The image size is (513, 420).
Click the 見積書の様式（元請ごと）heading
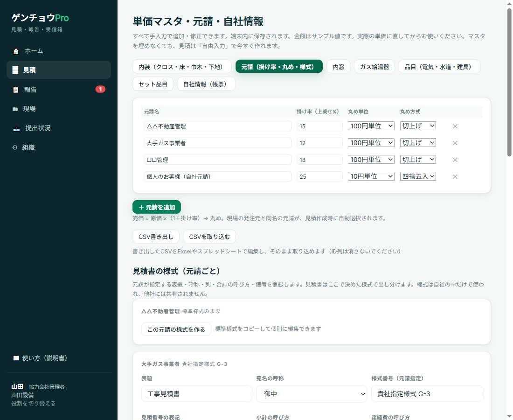click(x=178, y=271)
